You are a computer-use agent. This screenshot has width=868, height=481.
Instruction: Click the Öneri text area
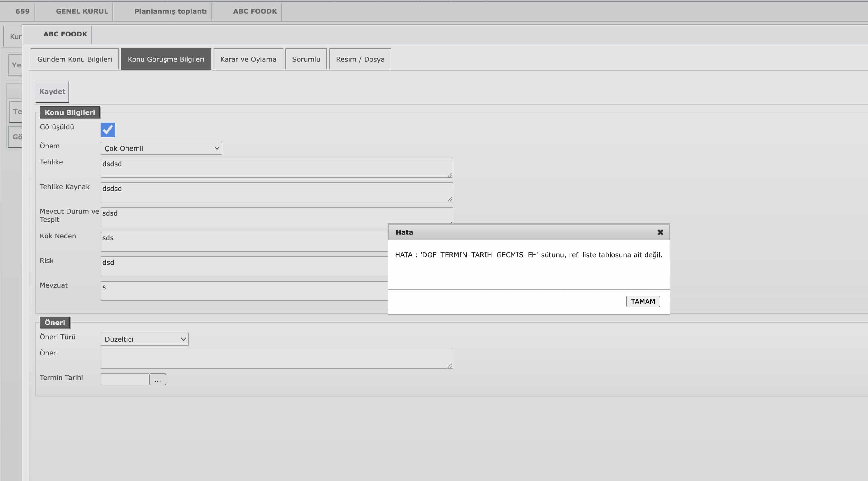pos(276,359)
